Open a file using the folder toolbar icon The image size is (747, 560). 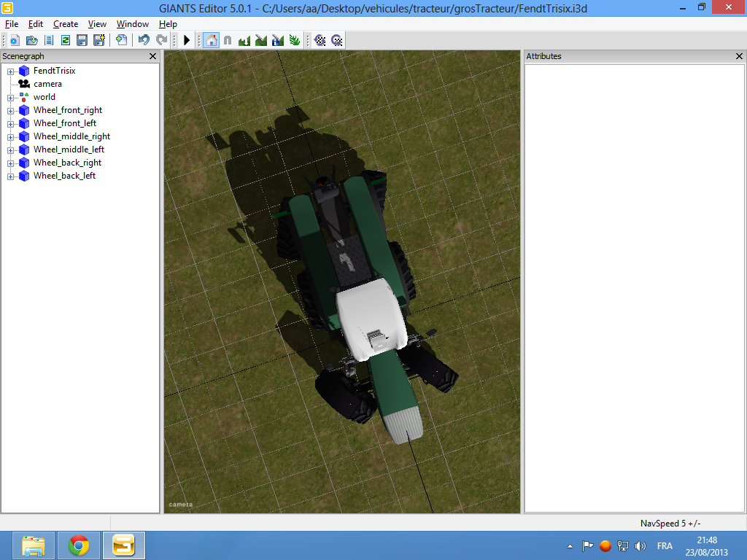32,41
